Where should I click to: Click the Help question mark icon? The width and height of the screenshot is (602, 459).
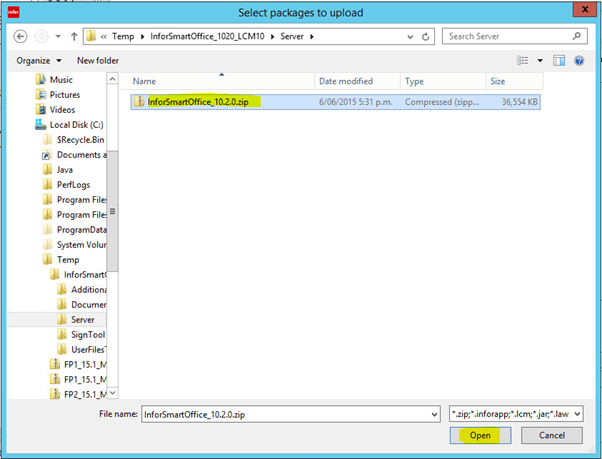pyautogui.click(x=579, y=60)
